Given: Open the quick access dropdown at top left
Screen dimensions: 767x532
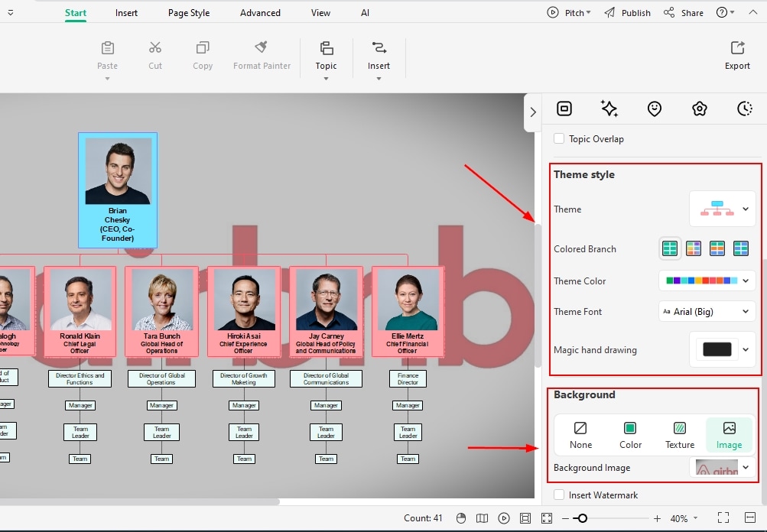Looking at the screenshot, I should [10, 13].
